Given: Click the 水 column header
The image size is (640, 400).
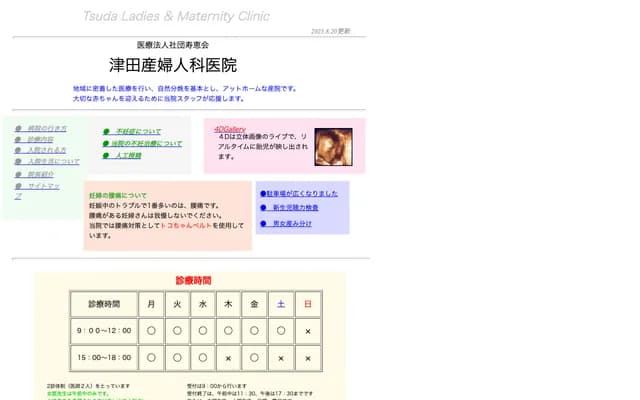Looking at the screenshot, I should point(203,304).
